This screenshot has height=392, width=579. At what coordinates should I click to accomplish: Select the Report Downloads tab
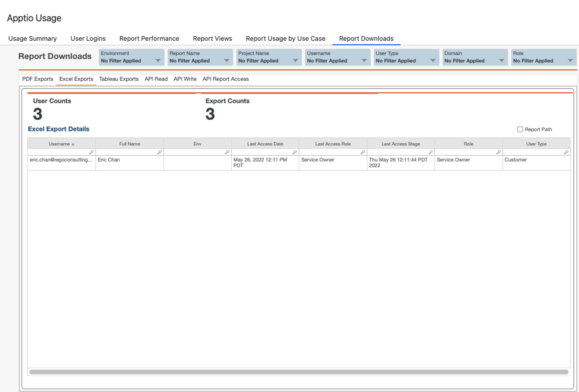point(366,39)
